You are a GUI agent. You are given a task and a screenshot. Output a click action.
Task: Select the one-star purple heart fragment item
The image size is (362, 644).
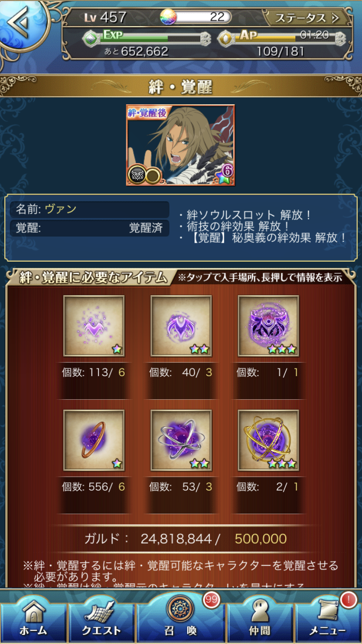pos(94,326)
